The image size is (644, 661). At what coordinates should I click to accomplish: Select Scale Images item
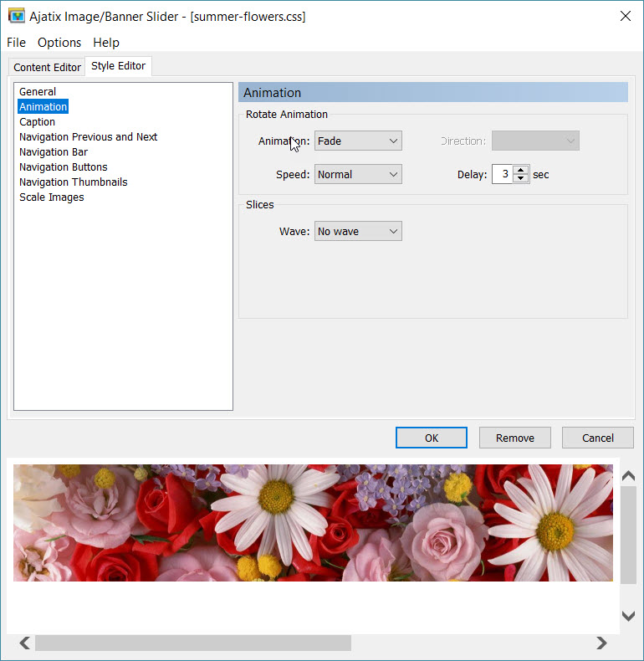coord(51,197)
